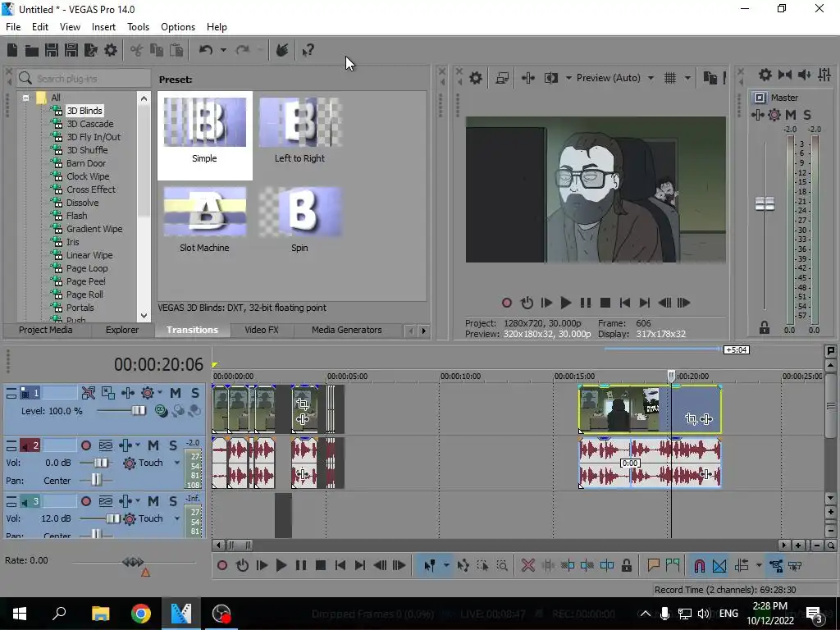Image resolution: width=840 pixels, height=630 pixels.
Task: Expand the track 1 FX automation dropdown arrow
Action: tap(160, 393)
